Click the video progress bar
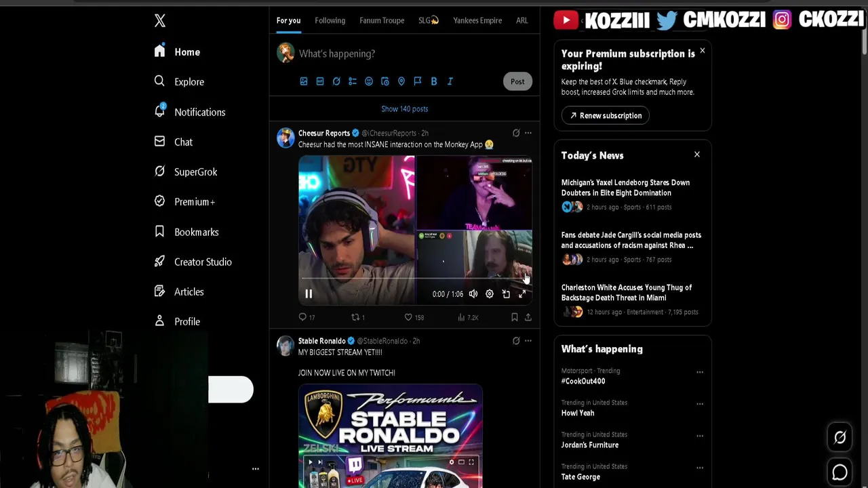This screenshot has height=488, width=868. point(415,279)
